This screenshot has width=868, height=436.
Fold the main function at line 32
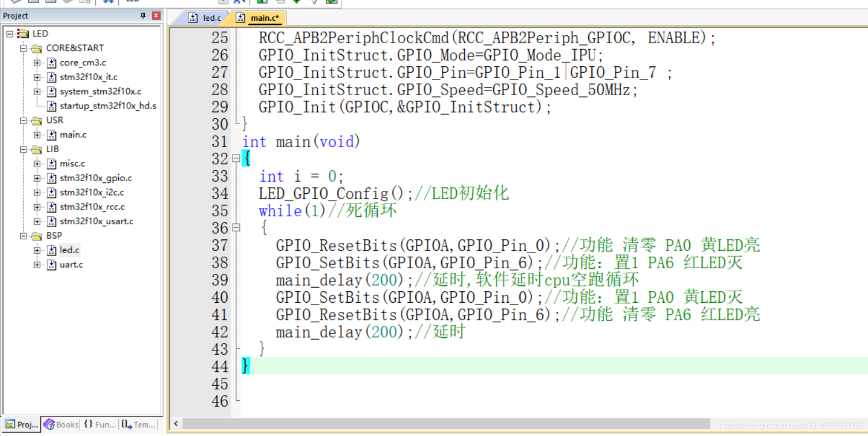(x=236, y=158)
